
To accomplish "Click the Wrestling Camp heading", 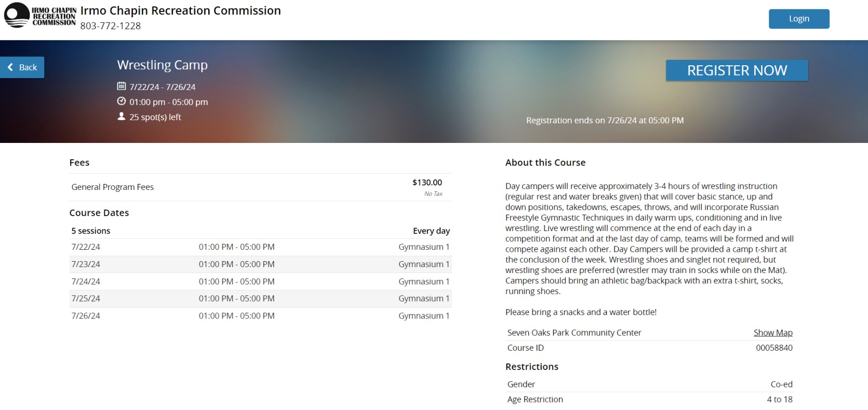I will pyautogui.click(x=162, y=65).
